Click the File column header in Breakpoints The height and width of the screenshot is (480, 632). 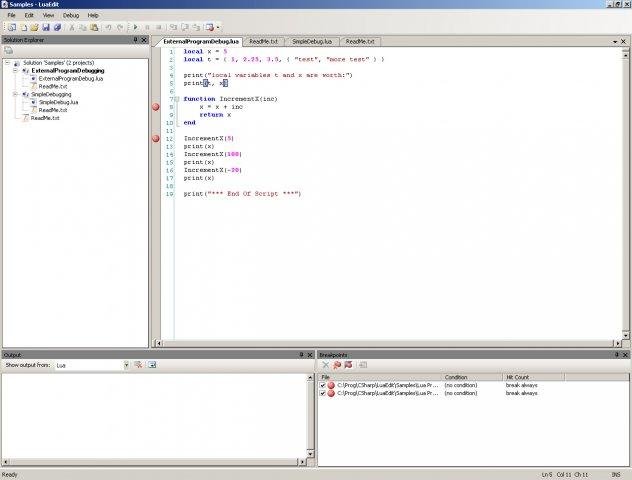coord(380,377)
